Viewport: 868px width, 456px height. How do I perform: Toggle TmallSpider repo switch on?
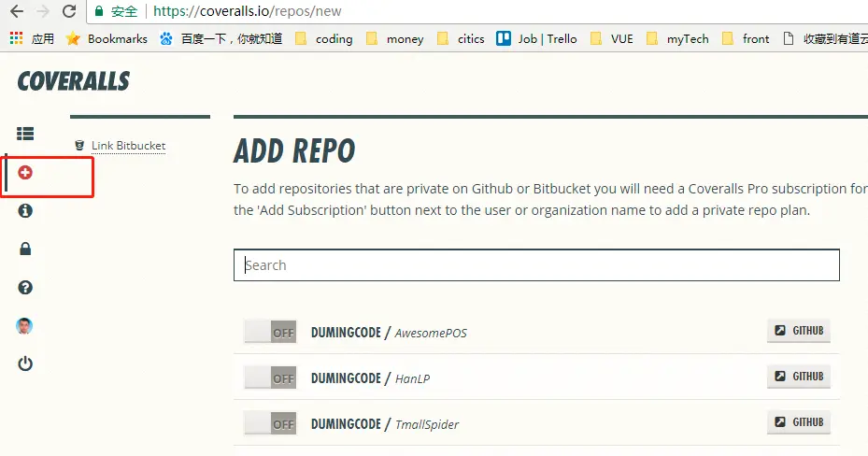[x=271, y=424]
